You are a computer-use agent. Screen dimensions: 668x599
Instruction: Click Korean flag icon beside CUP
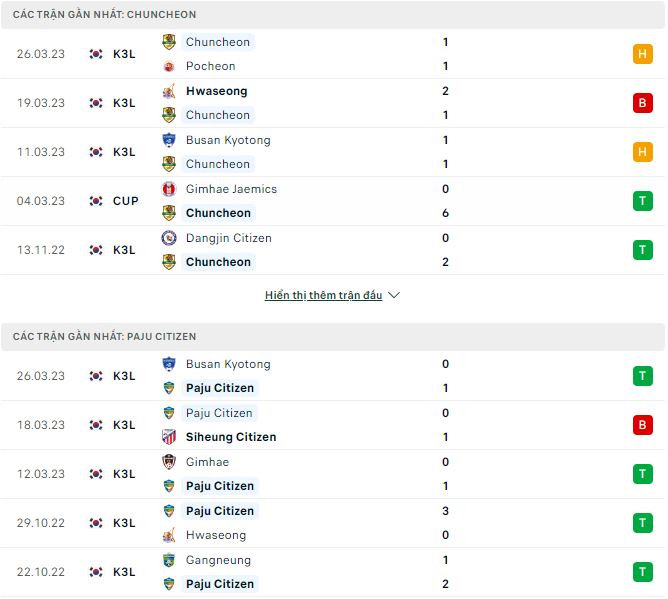(x=96, y=201)
